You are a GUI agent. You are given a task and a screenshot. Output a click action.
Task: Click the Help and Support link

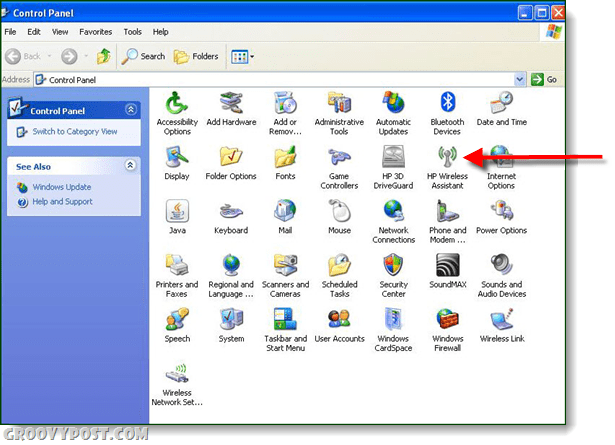pyautogui.click(x=62, y=202)
